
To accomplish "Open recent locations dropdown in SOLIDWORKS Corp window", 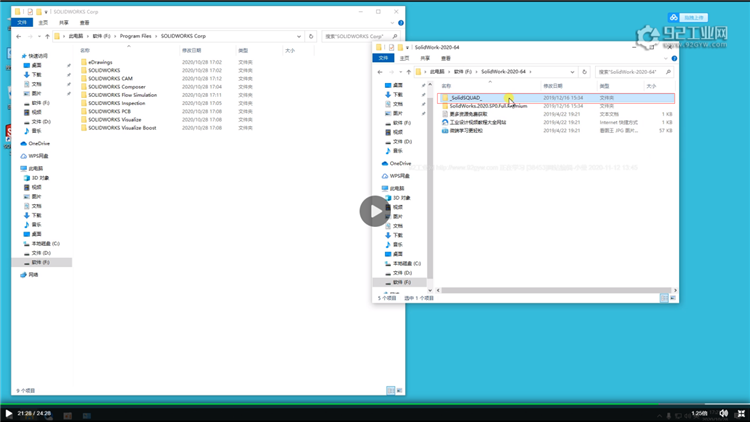I will point(39,36).
